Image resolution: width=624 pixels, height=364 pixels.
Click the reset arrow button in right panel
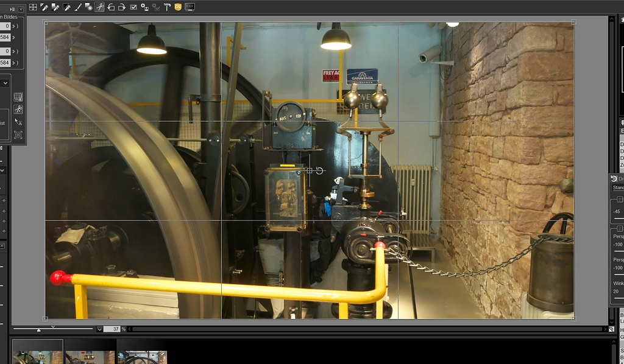[614, 179]
